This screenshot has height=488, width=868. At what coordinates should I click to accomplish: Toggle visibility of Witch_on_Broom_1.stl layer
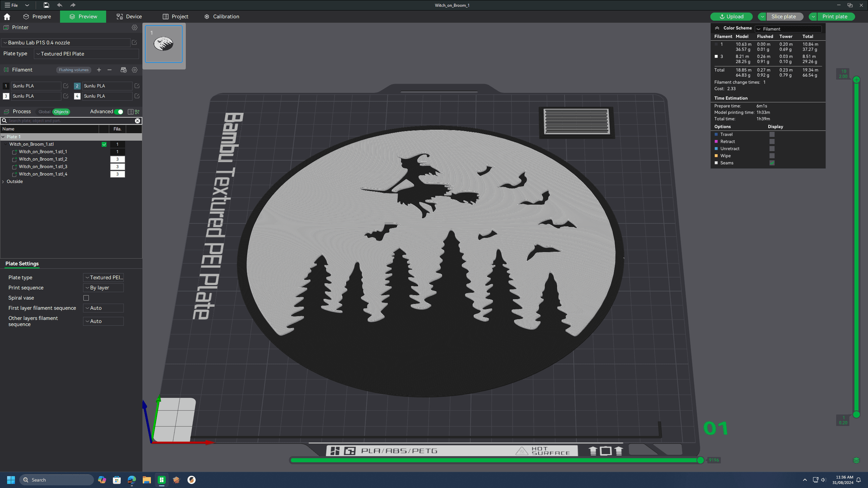105,144
